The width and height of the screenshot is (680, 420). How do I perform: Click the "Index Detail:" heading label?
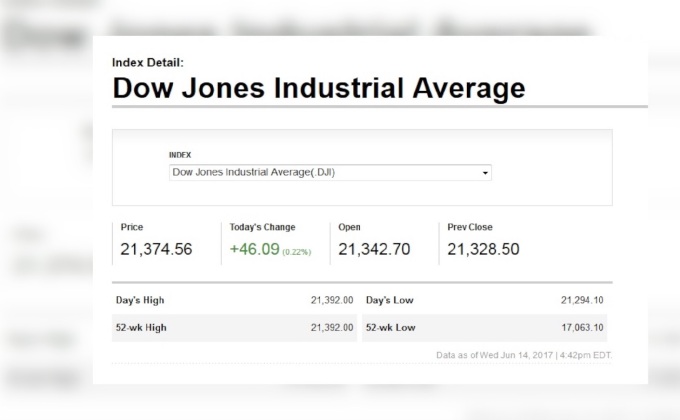click(148, 62)
